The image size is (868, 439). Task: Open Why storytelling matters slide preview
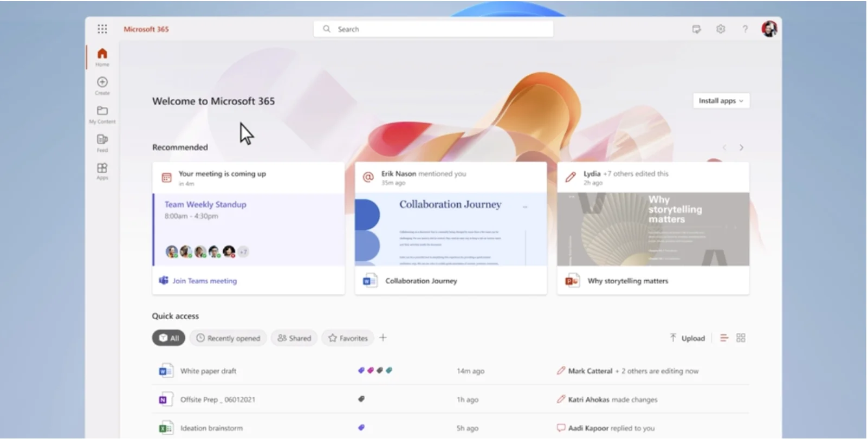(653, 229)
